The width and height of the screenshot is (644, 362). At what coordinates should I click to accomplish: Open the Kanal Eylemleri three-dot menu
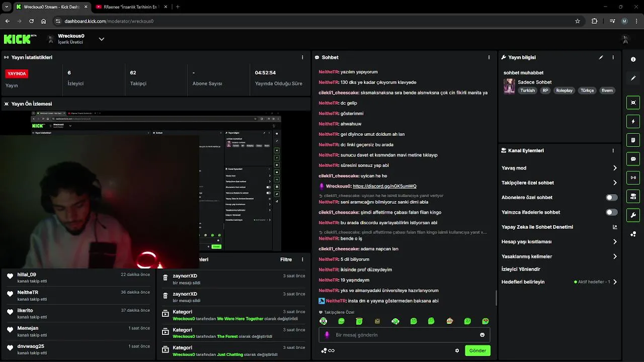613,150
